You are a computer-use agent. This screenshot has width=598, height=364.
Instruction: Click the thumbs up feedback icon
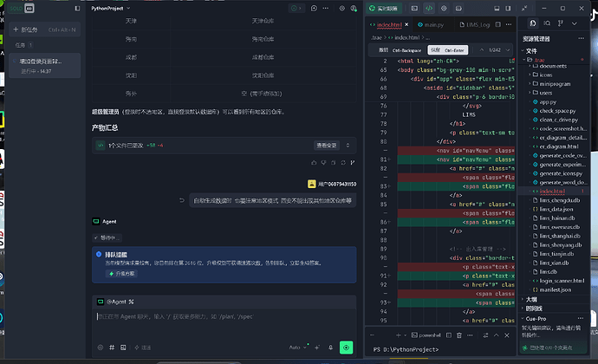(314, 163)
